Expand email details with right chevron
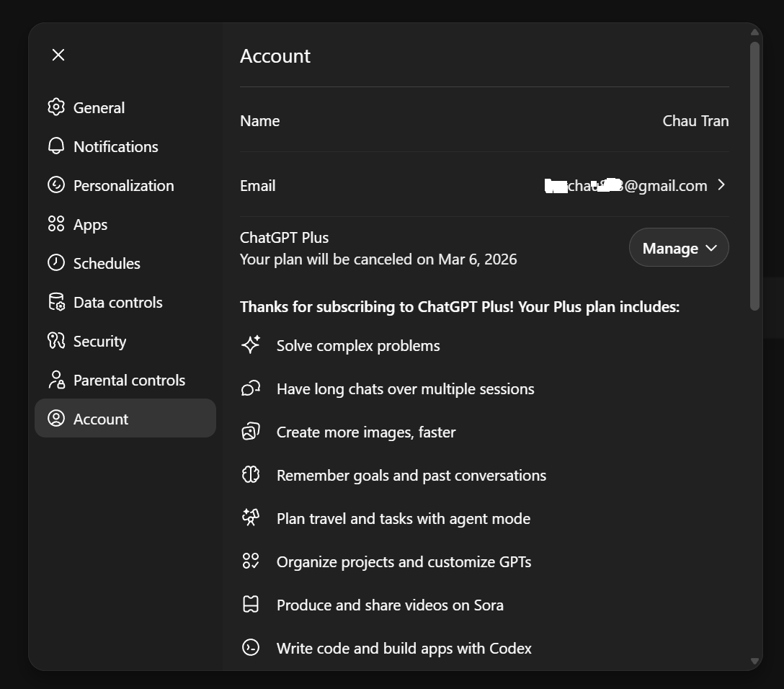This screenshot has height=689, width=784. pos(721,185)
